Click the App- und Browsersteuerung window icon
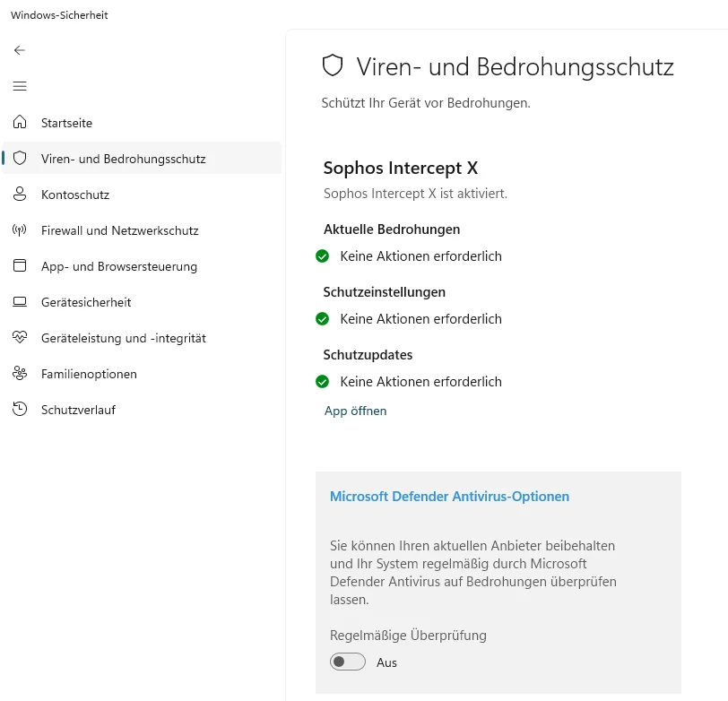This screenshot has height=701, width=728. click(x=20, y=265)
